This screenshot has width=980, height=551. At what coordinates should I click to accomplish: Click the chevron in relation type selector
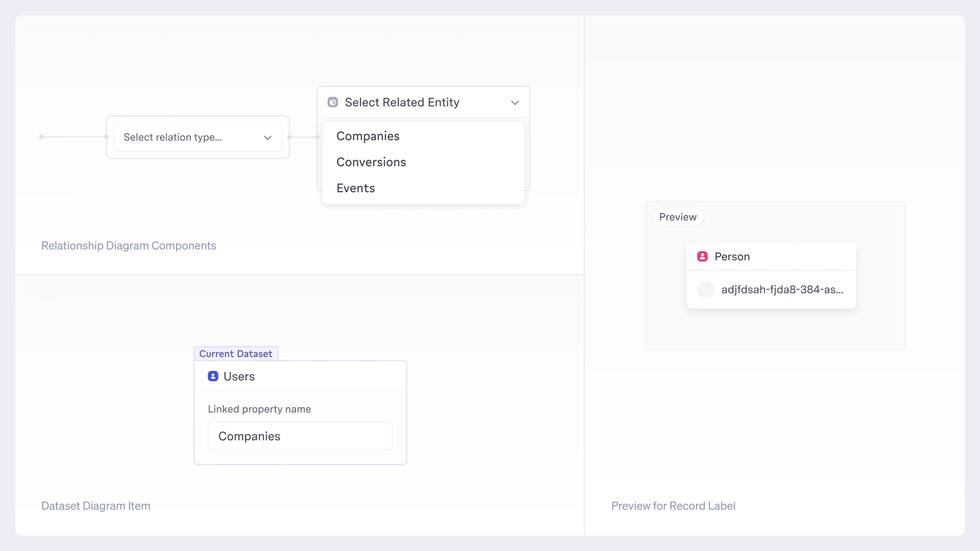click(268, 138)
